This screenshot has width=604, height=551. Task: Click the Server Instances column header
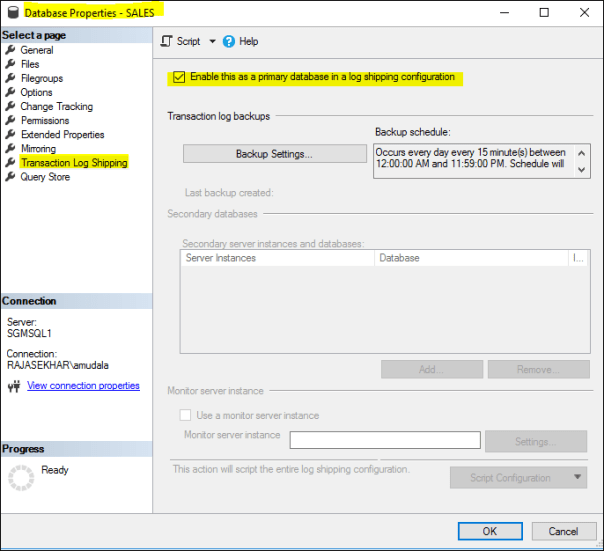coord(277,258)
